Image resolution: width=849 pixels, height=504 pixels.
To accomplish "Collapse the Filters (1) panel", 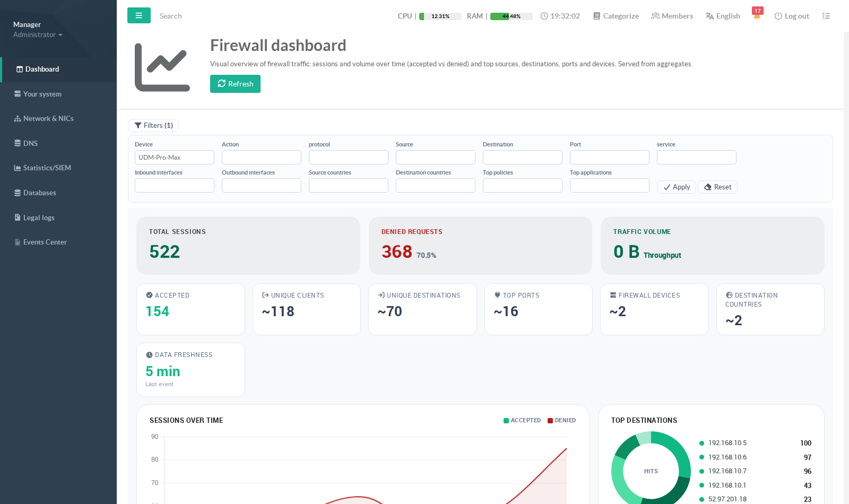I will click(153, 126).
